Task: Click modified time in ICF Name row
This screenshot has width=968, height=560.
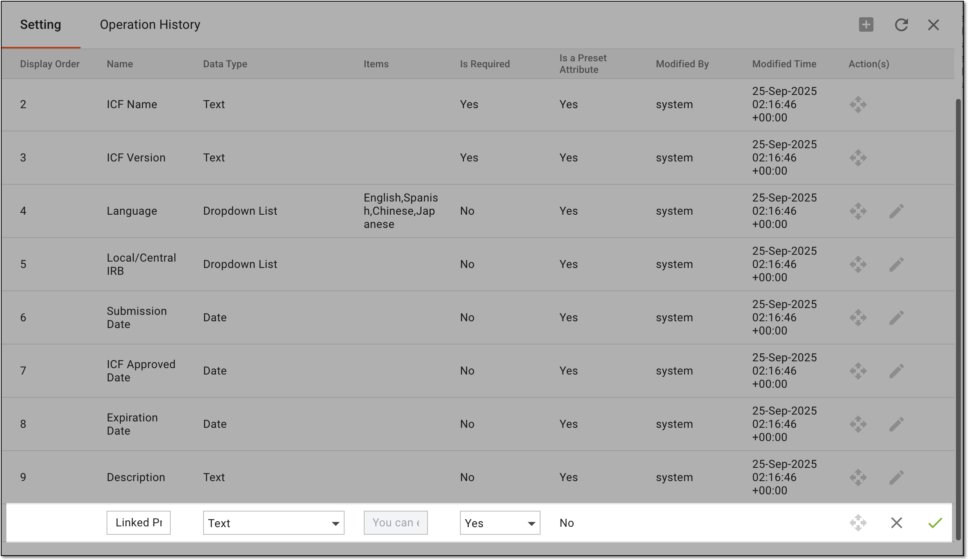Action: click(784, 105)
